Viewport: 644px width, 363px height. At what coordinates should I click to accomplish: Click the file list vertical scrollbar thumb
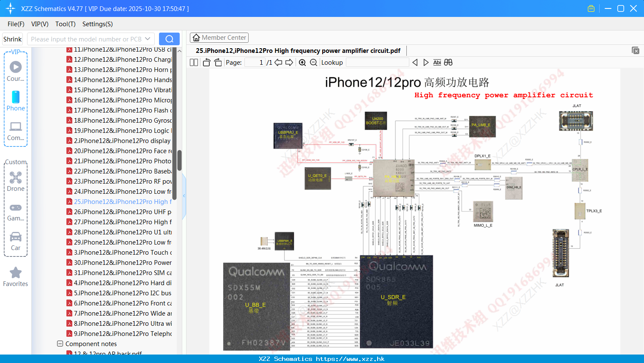[x=179, y=160]
